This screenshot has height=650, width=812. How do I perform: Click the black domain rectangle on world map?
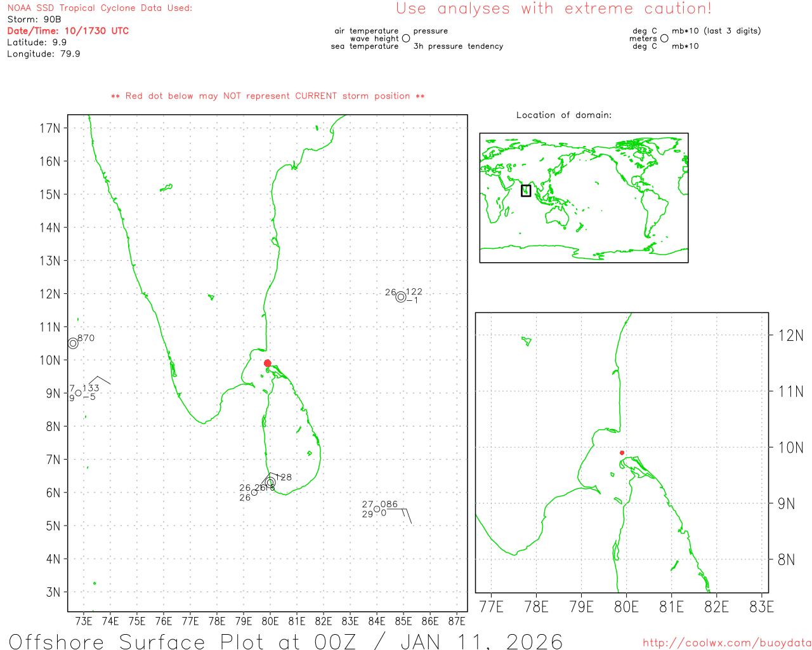[x=526, y=190]
